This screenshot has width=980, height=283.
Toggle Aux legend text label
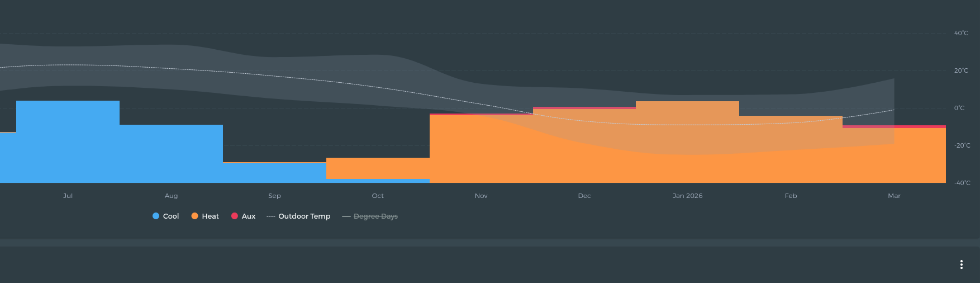[x=249, y=216]
